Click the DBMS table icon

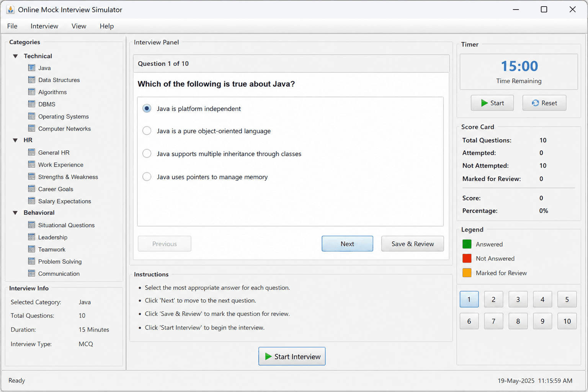tap(32, 104)
